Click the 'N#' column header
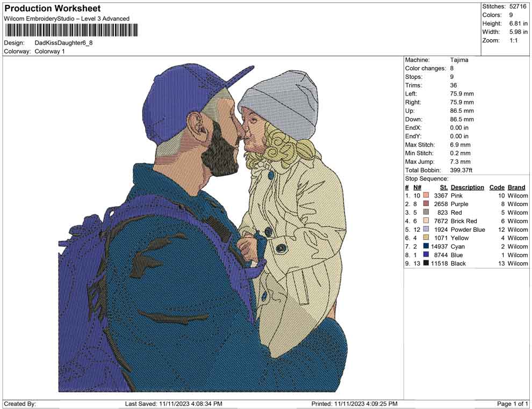Image resolution: width=532 pixels, height=409 pixels. 418,187
